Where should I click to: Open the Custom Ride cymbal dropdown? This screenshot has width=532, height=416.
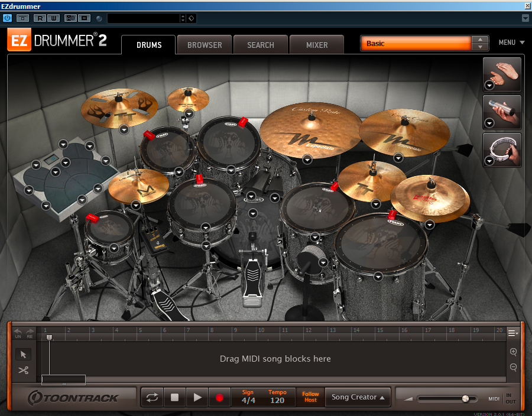coord(307,160)
